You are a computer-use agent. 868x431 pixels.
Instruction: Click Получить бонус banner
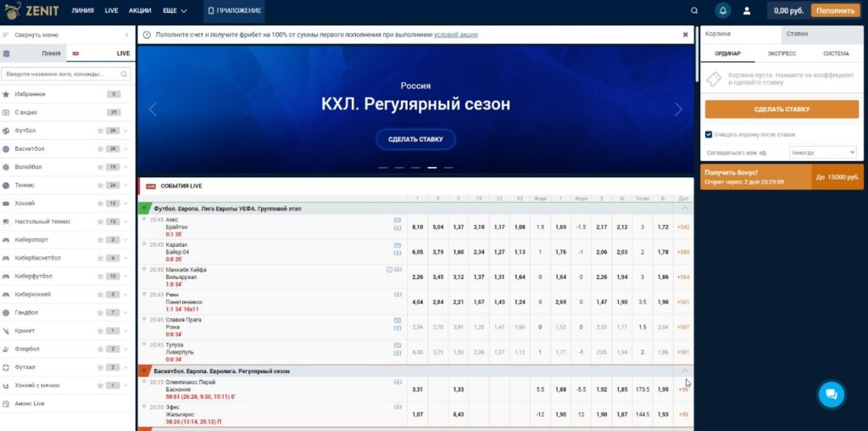coord(782,176)
